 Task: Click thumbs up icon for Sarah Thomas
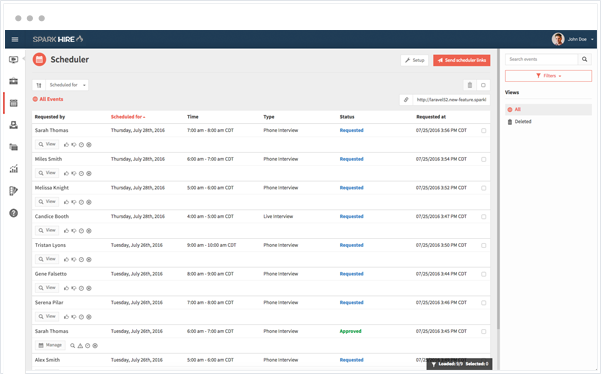pyautogui.click(x=66, y=145)
